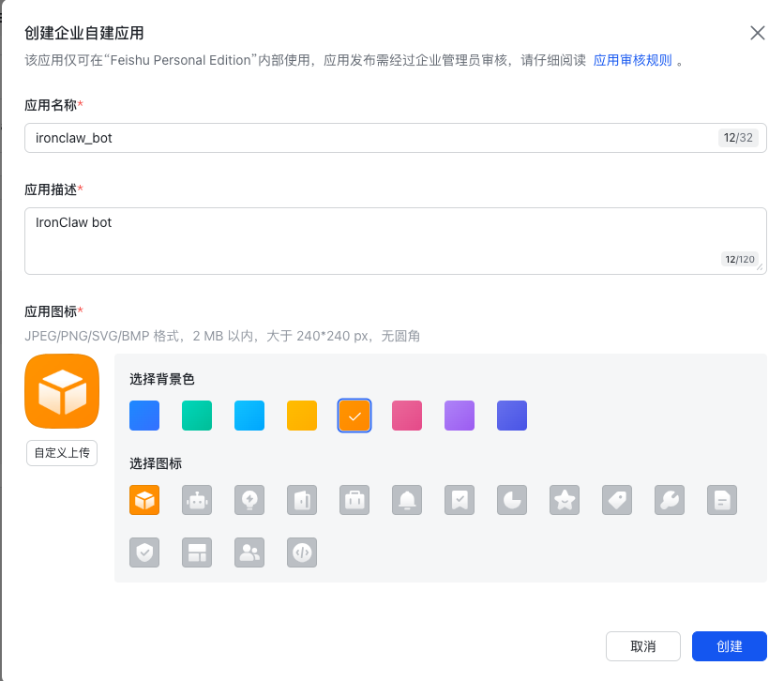Select the indigo background color
Image resolution: width=784 pixels, height=681 pixels.
[512, 415]
